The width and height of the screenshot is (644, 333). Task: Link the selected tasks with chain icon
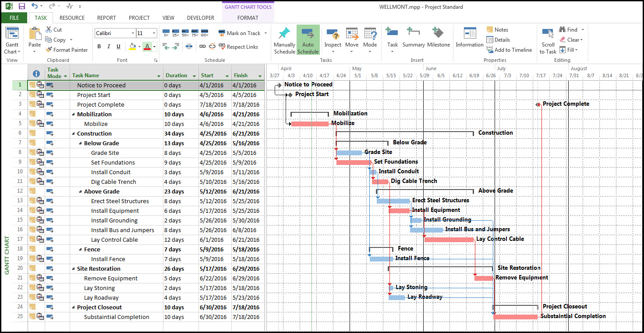click(202, 47)
